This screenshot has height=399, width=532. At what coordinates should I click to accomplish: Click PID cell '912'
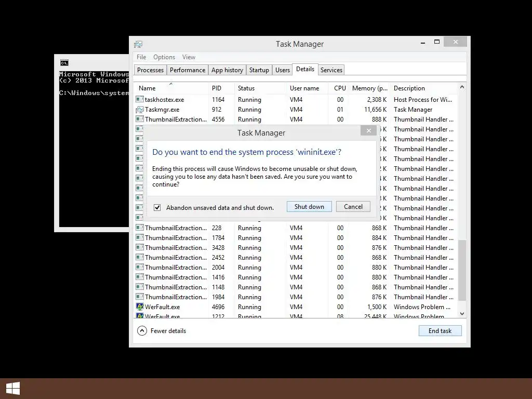click(x=217, y=110)
